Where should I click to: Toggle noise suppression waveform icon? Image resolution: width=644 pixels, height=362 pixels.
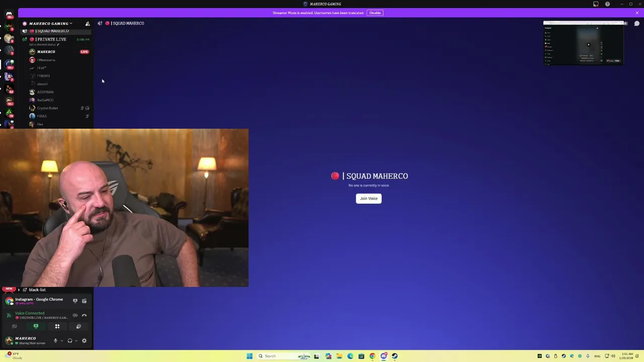point(75,315)
